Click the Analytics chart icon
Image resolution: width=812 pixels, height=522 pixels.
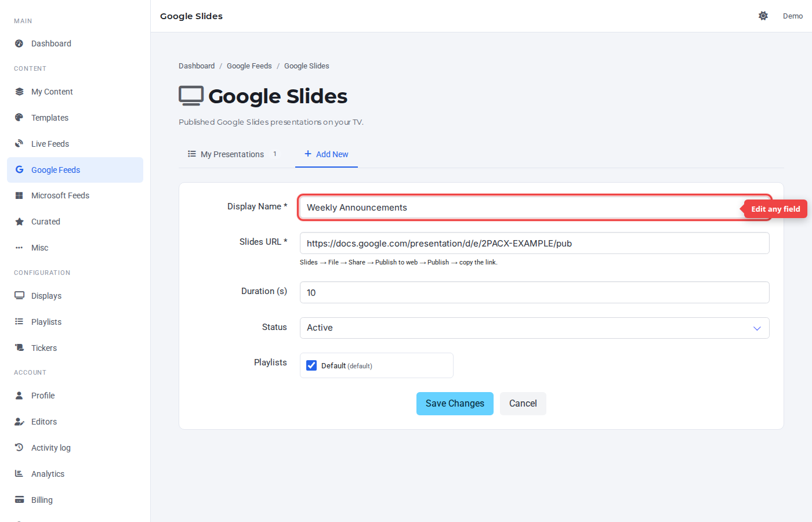tap(19, 474)
